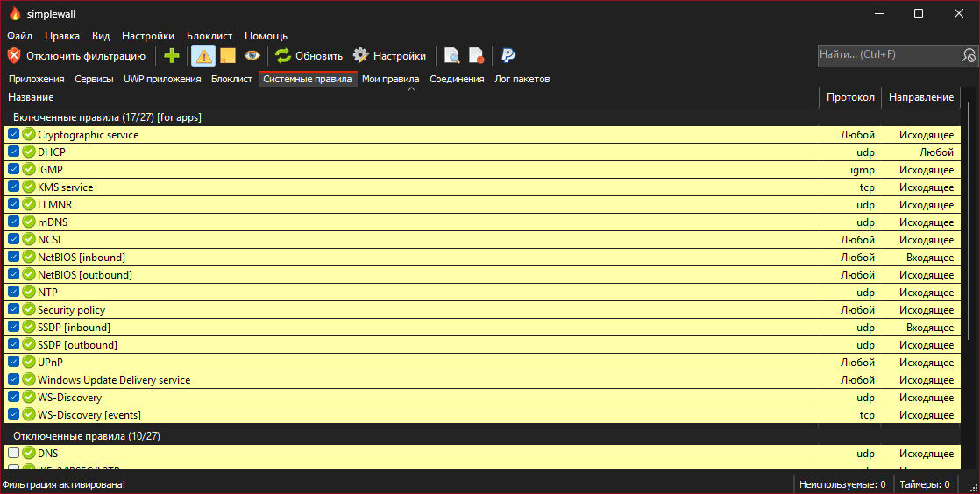Open the Правка menu

pos(62,36)
